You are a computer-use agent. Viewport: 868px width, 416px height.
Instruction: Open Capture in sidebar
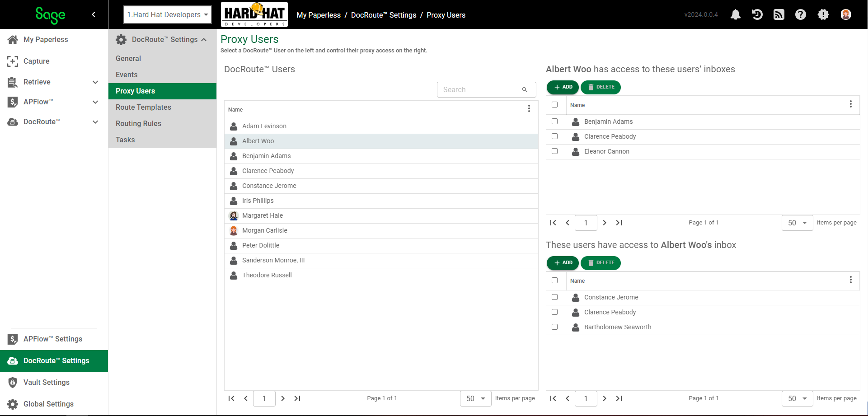[54, 61]
